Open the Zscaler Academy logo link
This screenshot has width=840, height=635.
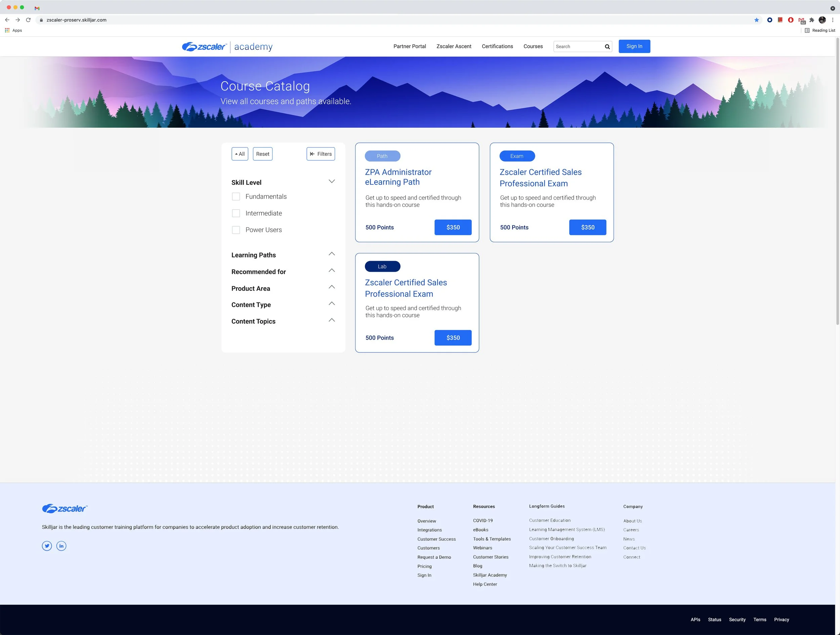227,46
